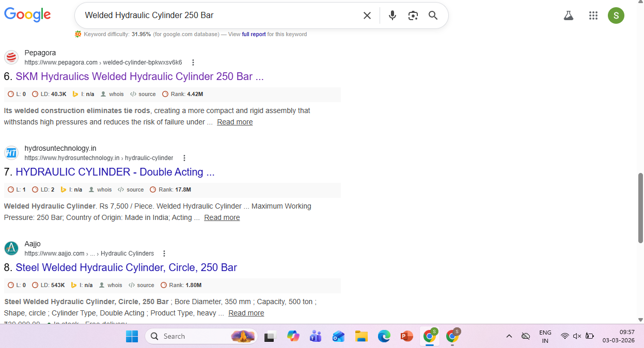Open more options for hydrosuntechnology result
This screenshot has width=644, height=348.
(184, 158)
